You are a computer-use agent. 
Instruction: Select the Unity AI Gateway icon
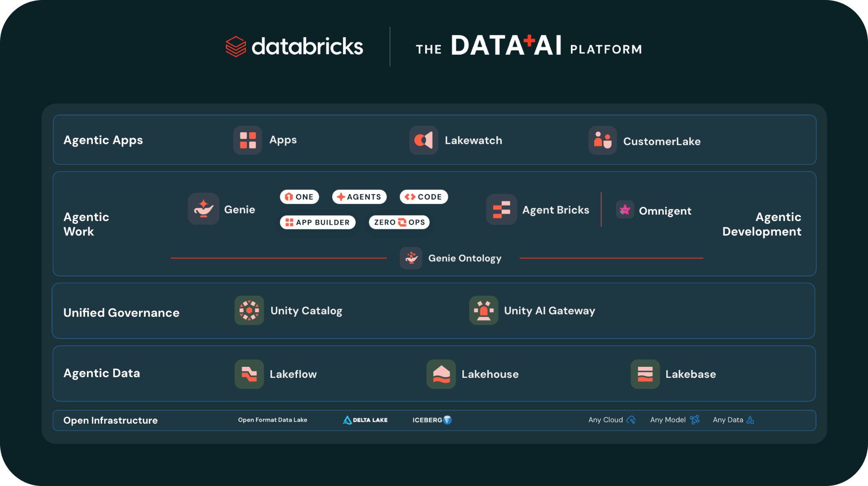(x=484, y=310)
